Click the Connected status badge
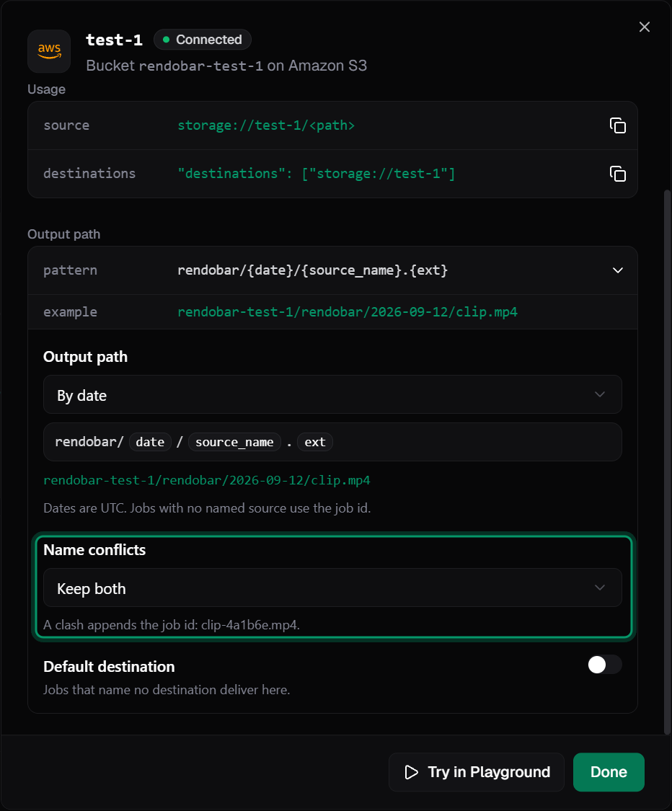Image resolution: width=672 pixels, height=811 pixels. 203,40
